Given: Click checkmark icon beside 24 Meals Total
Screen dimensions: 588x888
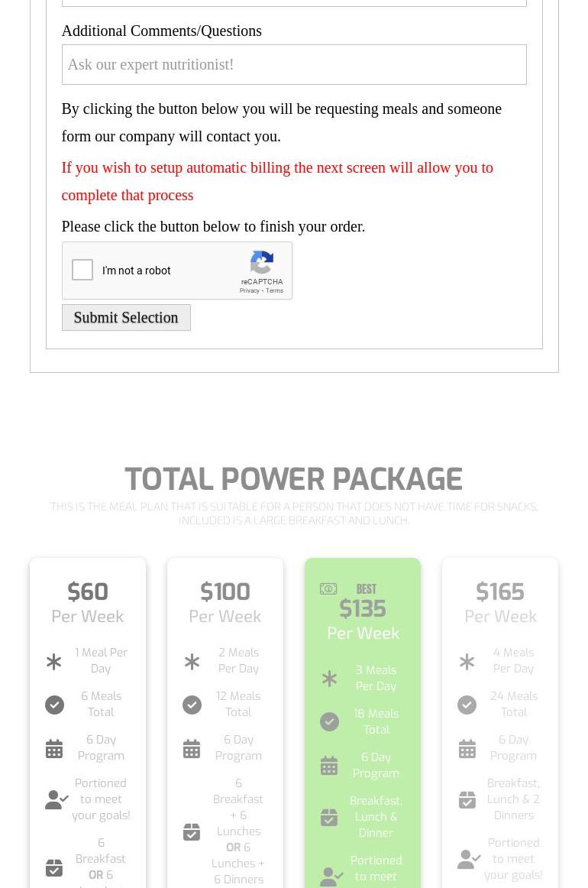Looking at the screenshot, I should click(x=467, y=705).
